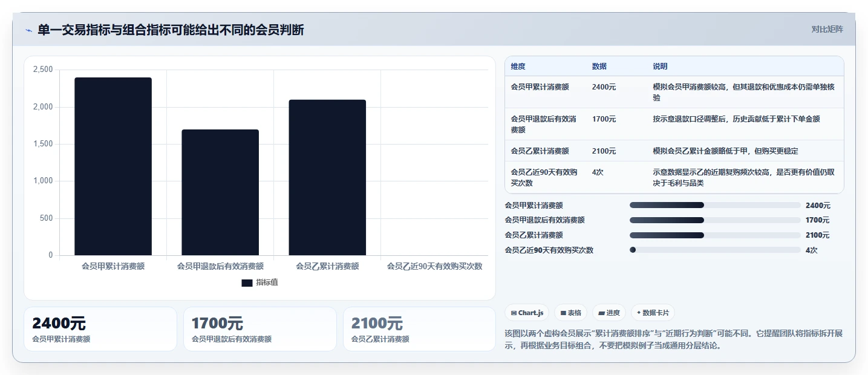
Task: Click the 会员甲累计消费额 label in the progress list
Action: pyautogui.click(x=534, y=206)
